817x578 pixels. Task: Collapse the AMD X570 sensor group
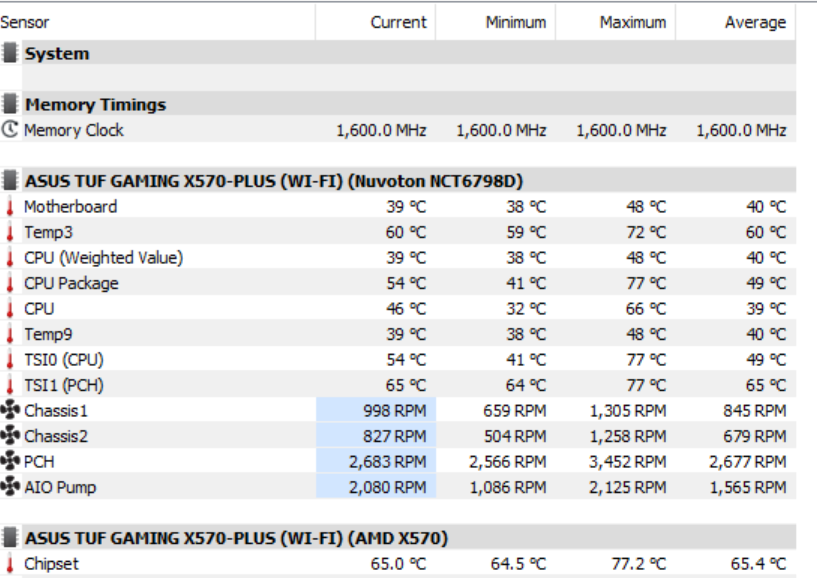[398, 538]
